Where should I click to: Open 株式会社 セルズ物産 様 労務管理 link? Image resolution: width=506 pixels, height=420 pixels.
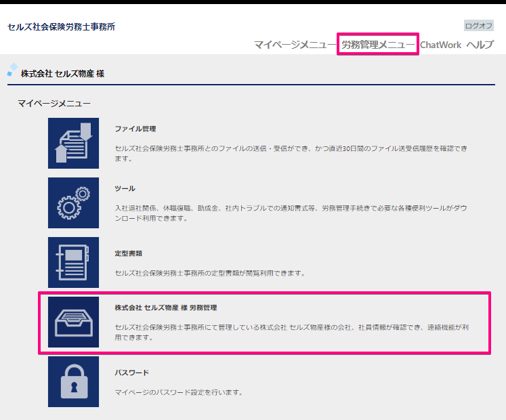point(166,308)
